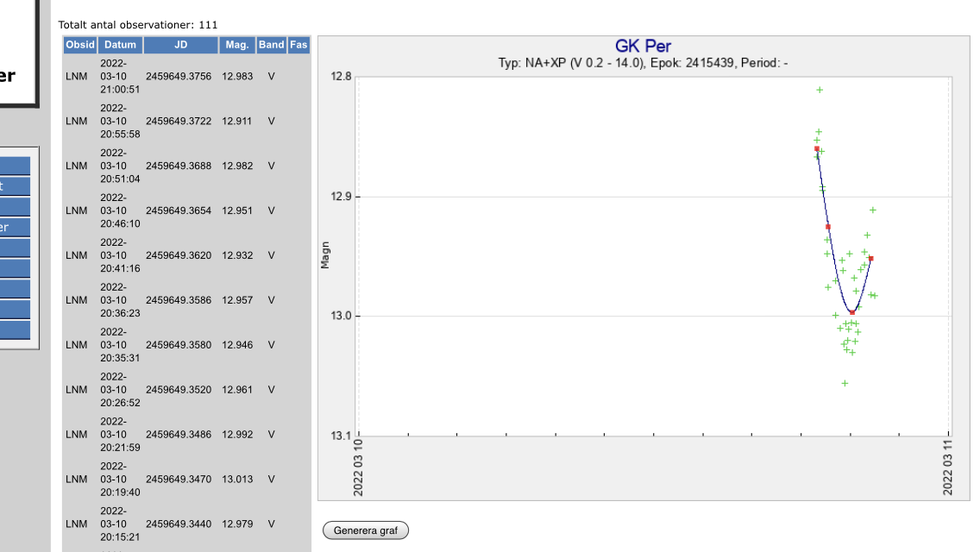Select the Band column header
The image size is (980, 552).
click(271, 45)
